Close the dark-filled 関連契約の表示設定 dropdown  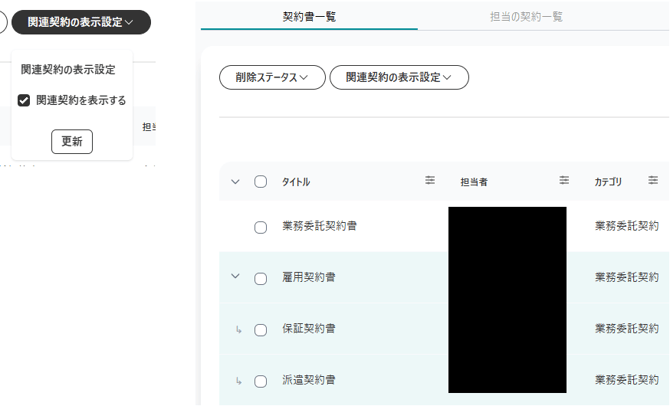pos(81,21)
